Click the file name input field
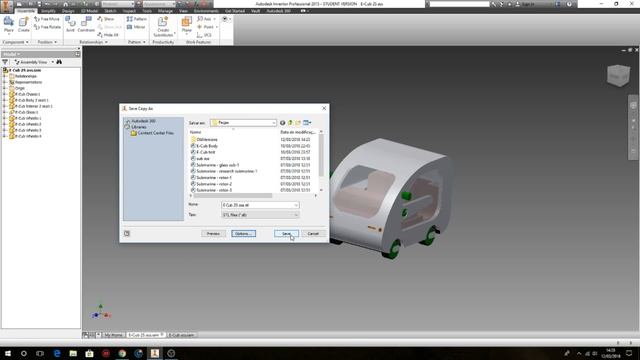The width and height of the screenshot is (640, 360). pyautogui.click(x=257, y=205)
